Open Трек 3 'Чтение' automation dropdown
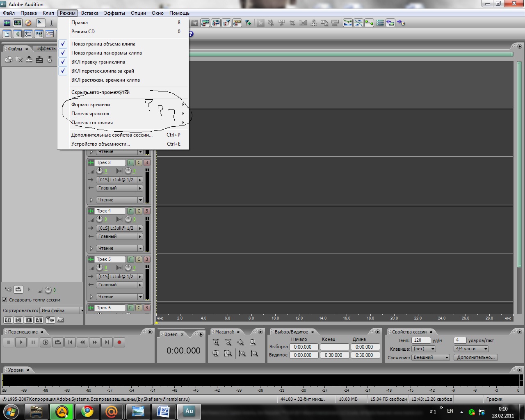This screenshot has height=420, width=525. pos(119,200)
